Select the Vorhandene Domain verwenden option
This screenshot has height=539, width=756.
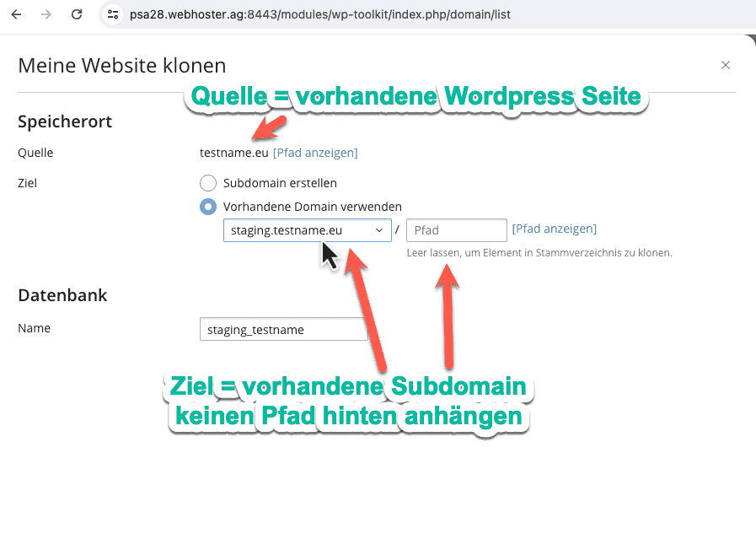pyautogui.click(x=208, y=207)
